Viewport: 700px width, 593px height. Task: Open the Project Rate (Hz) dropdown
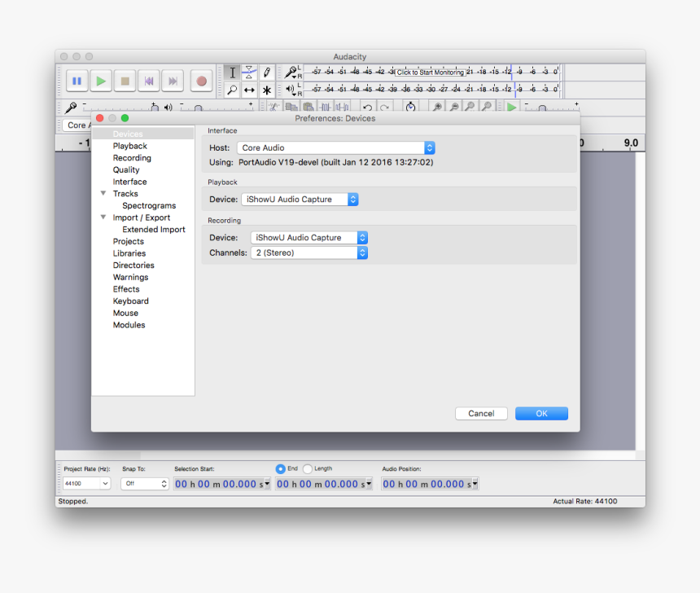click(x=86, y=483)
